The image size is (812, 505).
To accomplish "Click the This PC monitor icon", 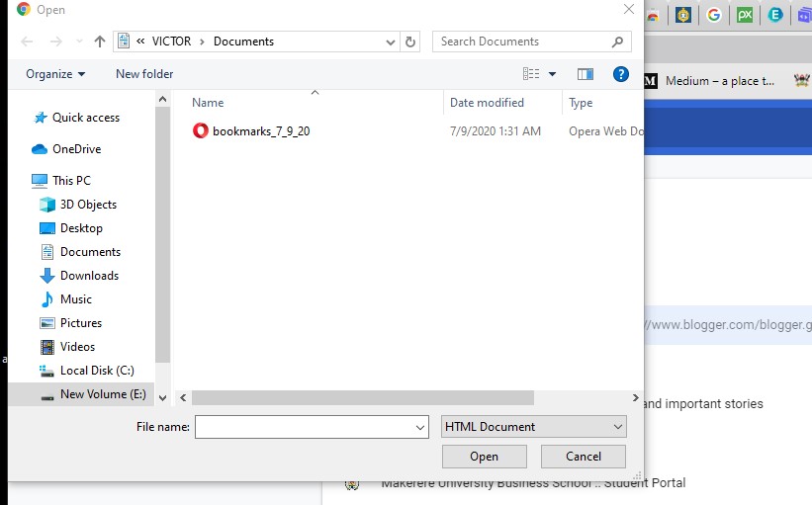I will 40,181.
